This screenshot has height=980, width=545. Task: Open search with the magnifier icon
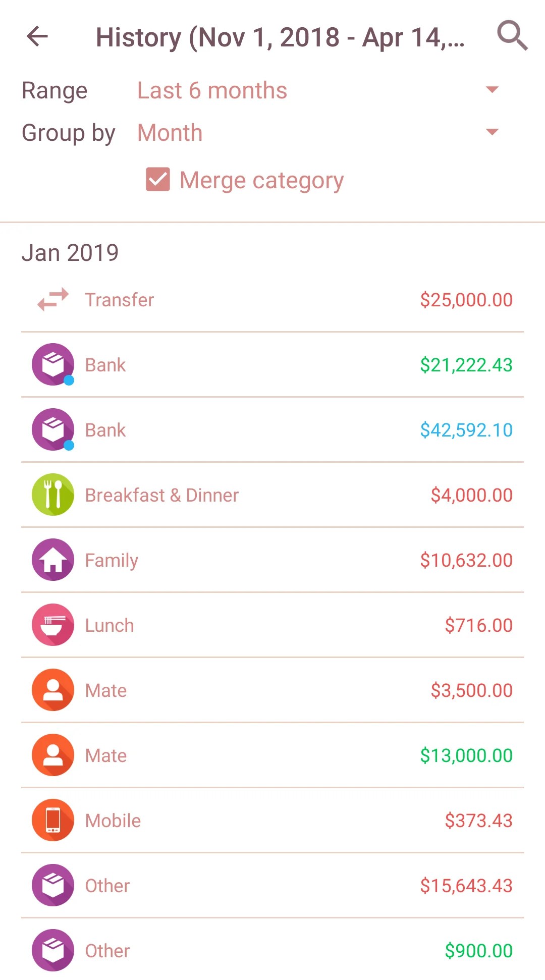[x=512, y=35]
